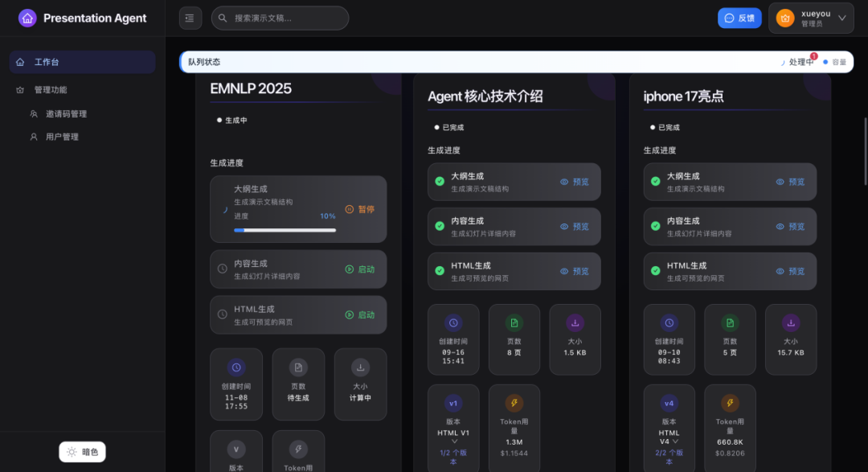Screen dimensions: 868x472
Task: Preview HTML生成 of iphone 17亮点
Action: tap(791, 272)
